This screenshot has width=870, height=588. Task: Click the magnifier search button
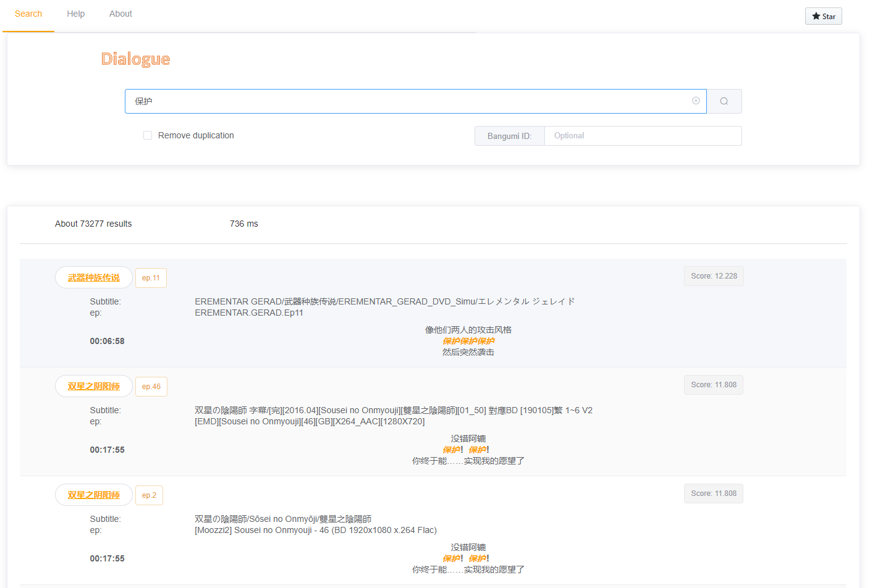[724, 101]
